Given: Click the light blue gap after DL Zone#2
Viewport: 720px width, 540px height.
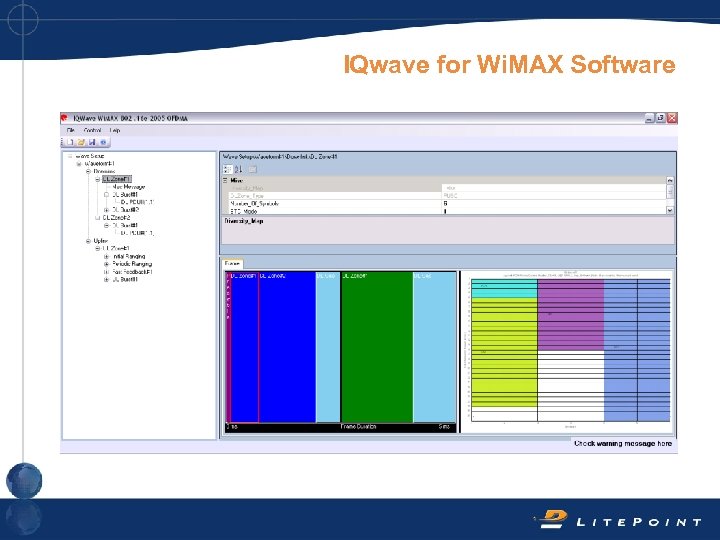Looking at the screenshot, I should (328, 347).
